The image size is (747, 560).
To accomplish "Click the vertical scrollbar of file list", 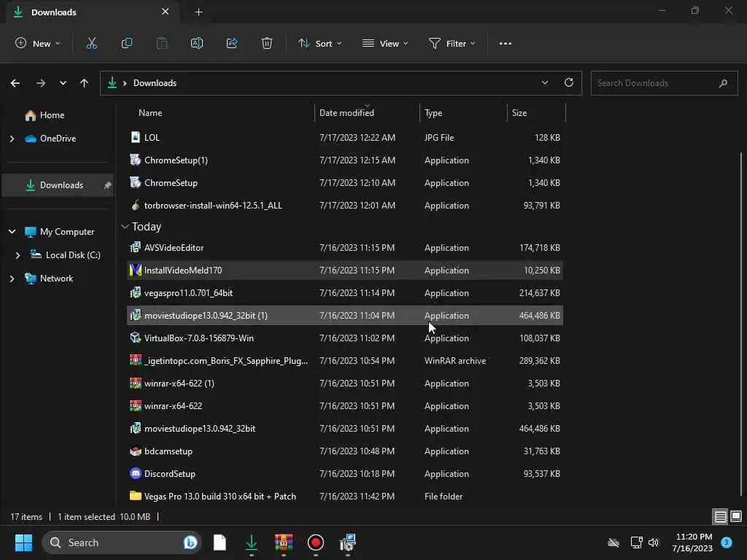I will pyautogui.click(x=741, y=324).
